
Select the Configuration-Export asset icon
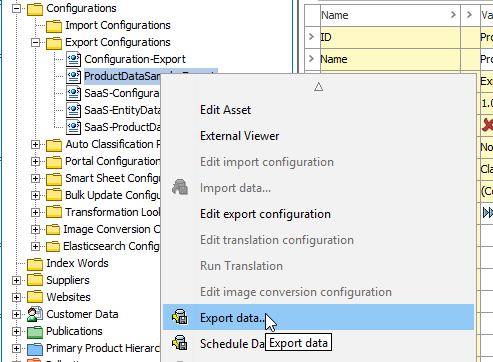73,59
